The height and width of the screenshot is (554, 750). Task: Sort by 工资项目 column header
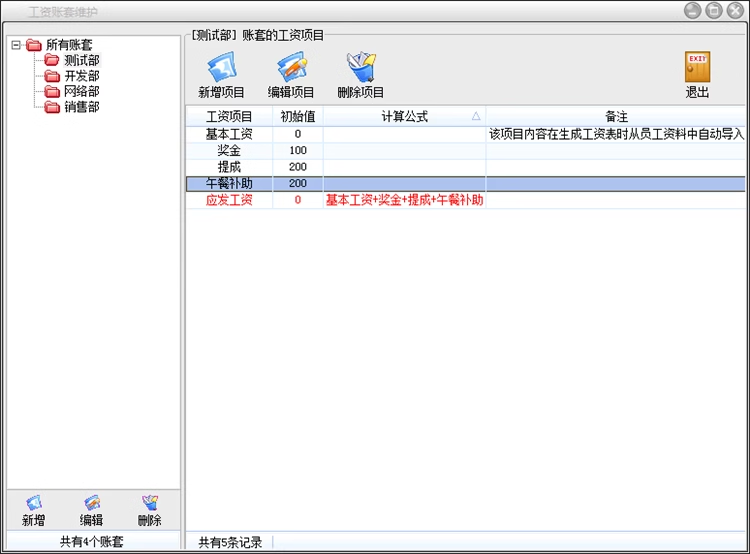(x=229, y=116)
